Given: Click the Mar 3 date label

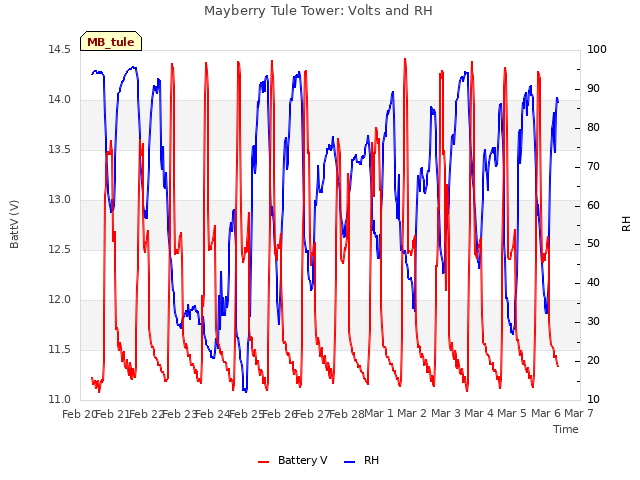Looking at the screenshot, I should (x=446, y=413).
